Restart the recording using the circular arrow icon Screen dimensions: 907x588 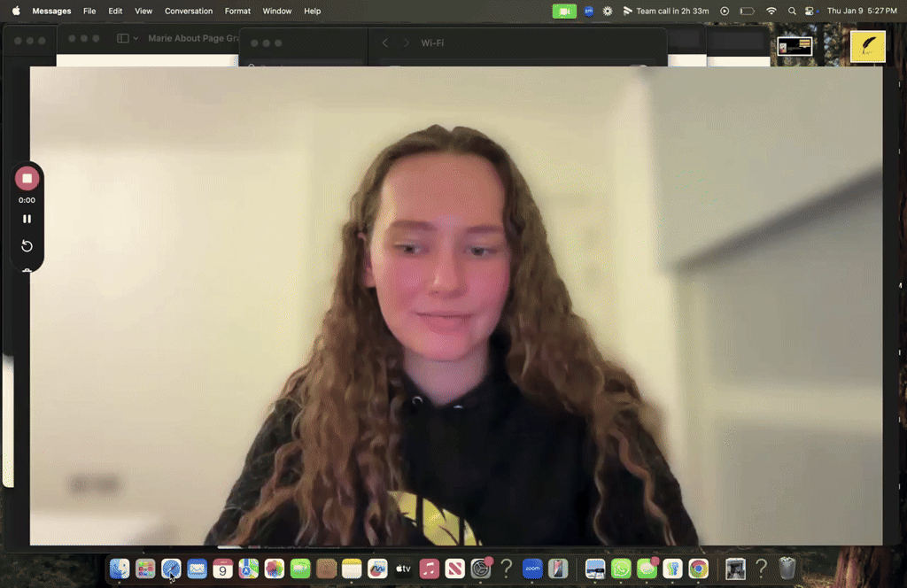coord(27,245)
